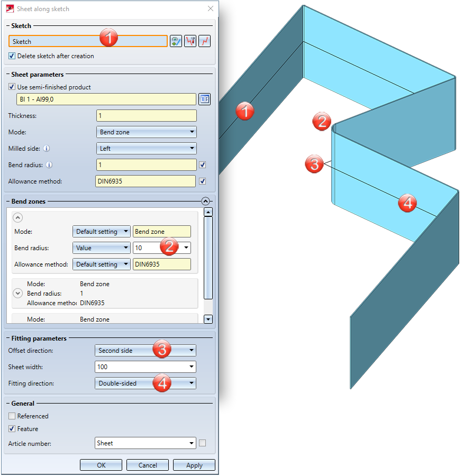Click the bend zone Allowance method DIN6935 field

click(162, 264)
